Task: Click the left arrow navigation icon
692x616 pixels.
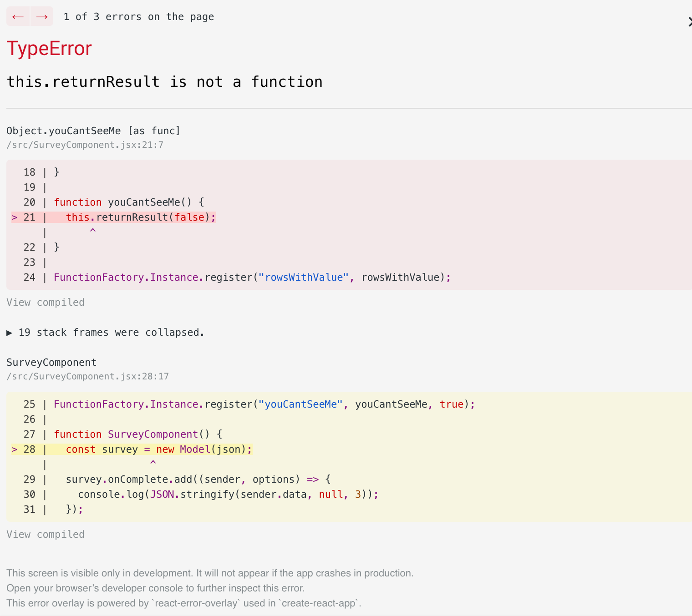Action: tap(18, 16)
